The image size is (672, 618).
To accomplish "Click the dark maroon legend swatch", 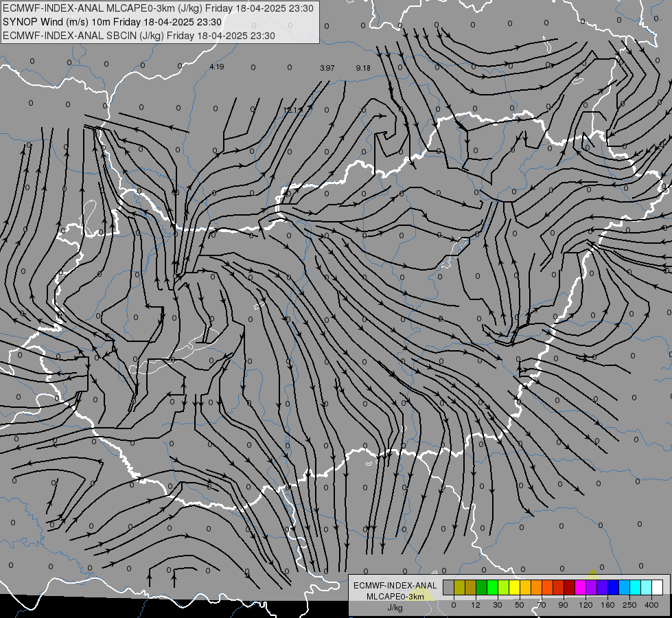I will click(570, 587).
